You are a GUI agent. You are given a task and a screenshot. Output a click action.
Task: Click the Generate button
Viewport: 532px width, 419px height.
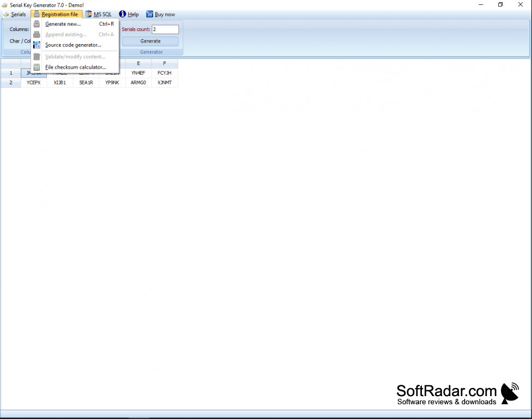point(150,41)
